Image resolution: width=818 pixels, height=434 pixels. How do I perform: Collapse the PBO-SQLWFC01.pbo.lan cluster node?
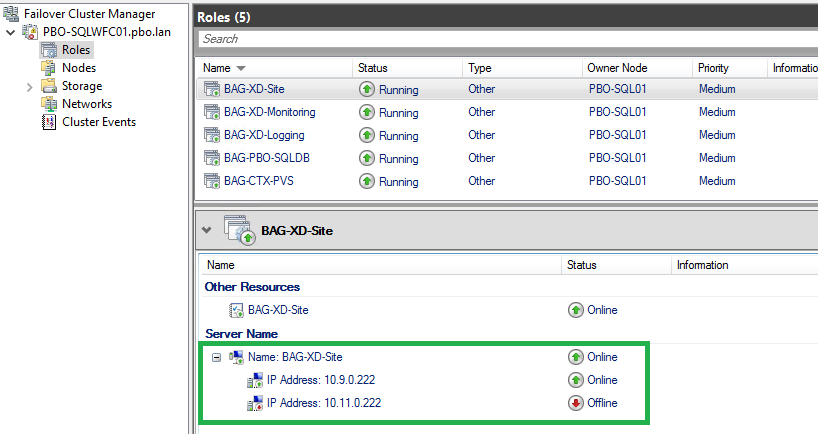(10, 32)
